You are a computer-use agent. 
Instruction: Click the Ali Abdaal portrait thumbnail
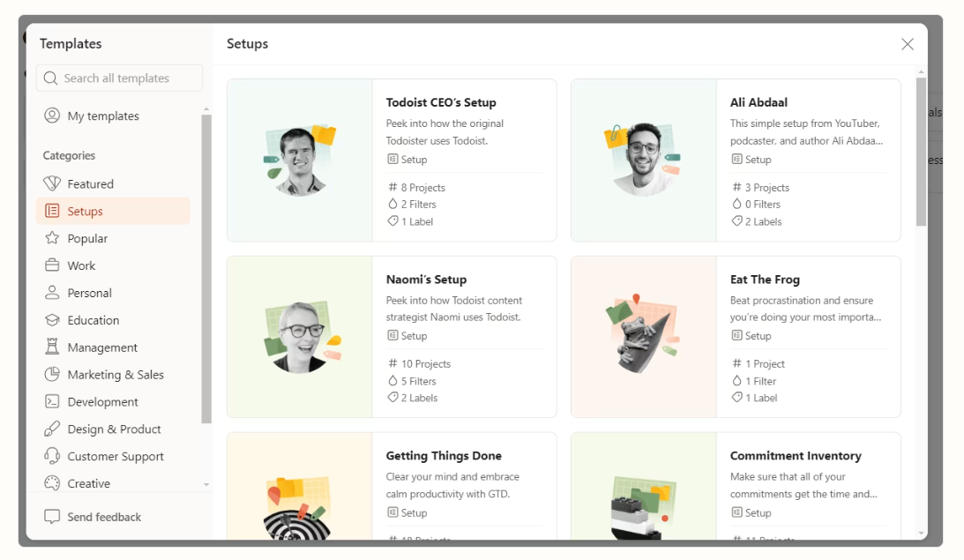point(644,160)
